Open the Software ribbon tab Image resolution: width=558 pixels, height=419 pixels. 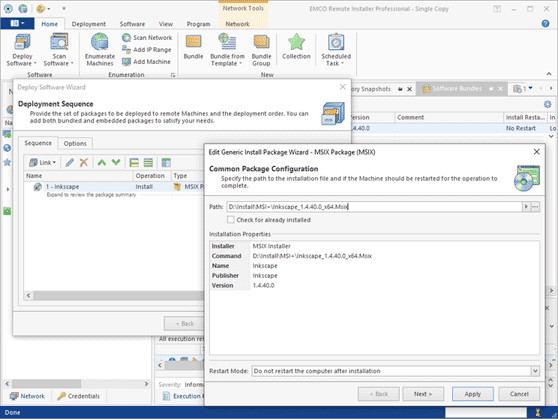pos(132,24)
